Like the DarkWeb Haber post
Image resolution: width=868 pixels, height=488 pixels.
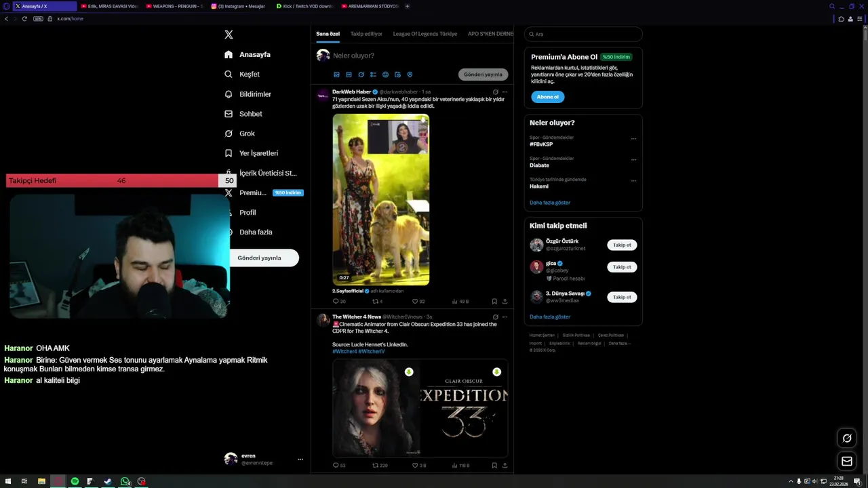point(418,301)
